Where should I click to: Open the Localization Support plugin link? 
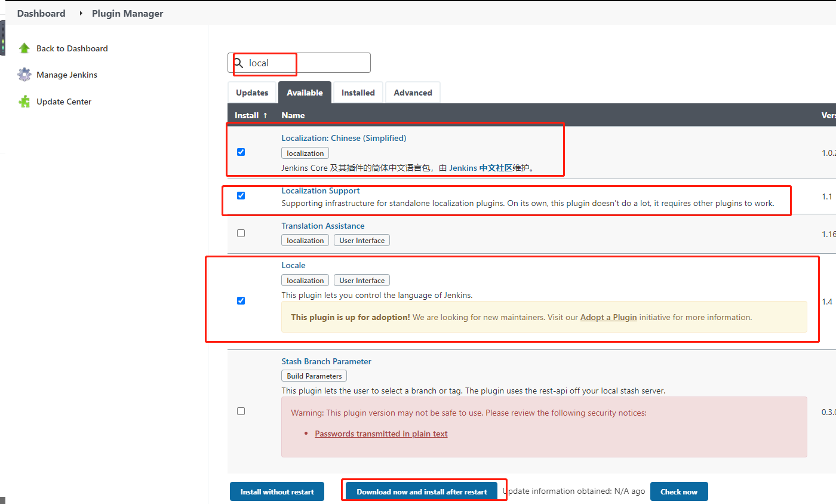click(321, 190)
